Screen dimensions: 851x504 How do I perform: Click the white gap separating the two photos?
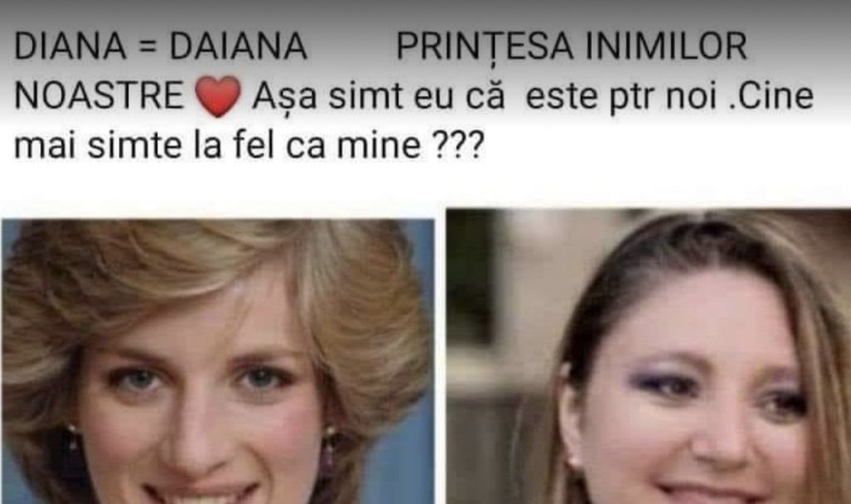(440, 356)
